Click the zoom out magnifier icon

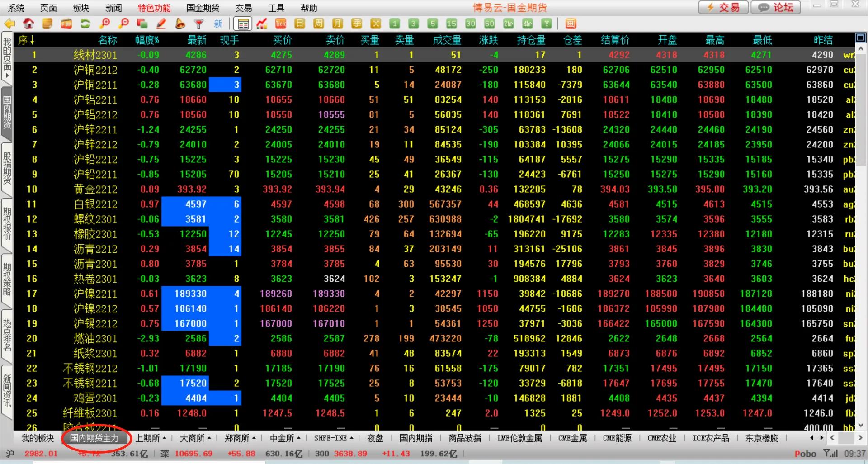tap(123, 24)
